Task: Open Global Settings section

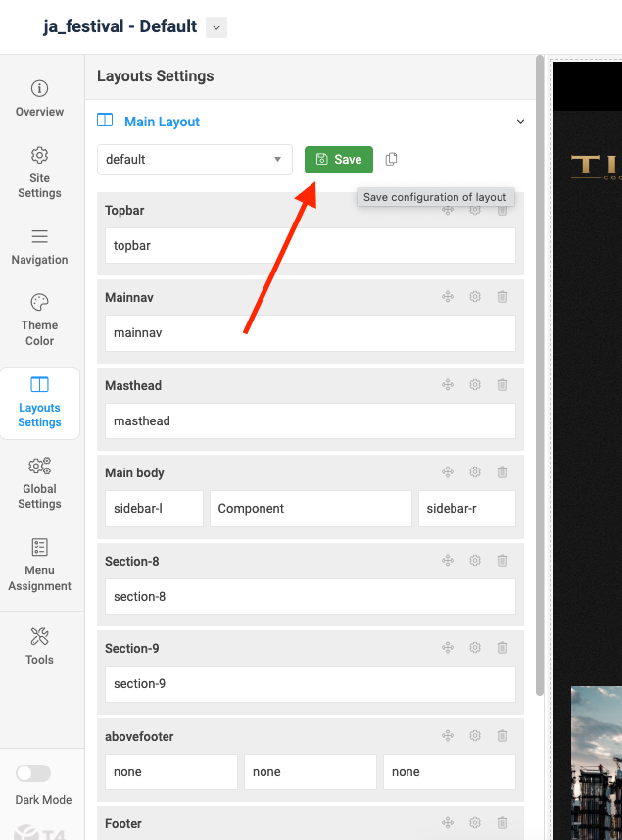Action: (x=39, y=483)
